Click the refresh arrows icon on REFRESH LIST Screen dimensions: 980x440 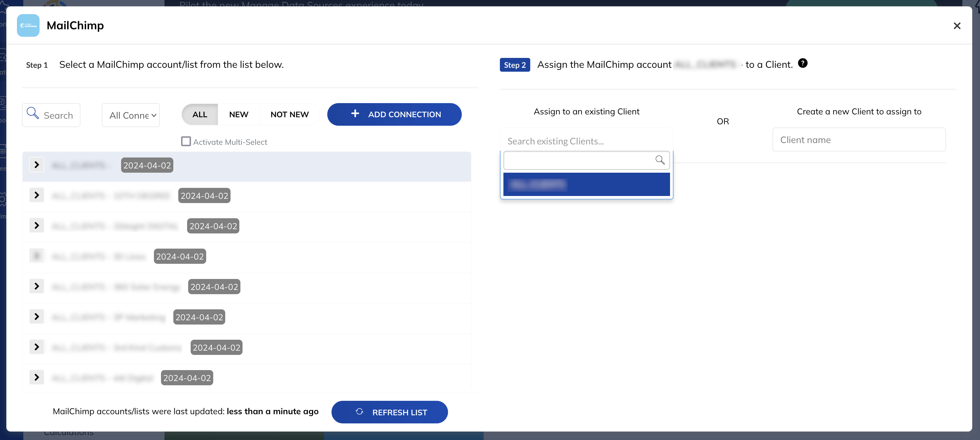359,412
